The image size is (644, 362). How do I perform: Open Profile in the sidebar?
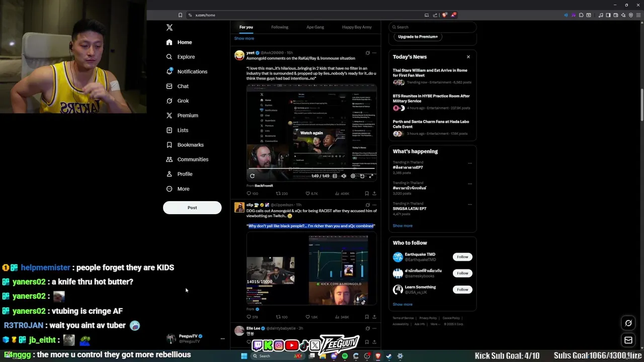point(179,174)
